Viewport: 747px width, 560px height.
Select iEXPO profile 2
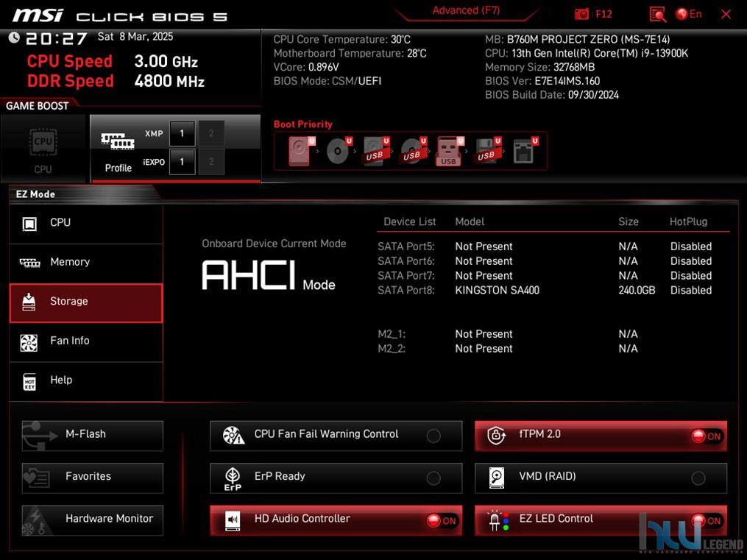click(211, 162)
